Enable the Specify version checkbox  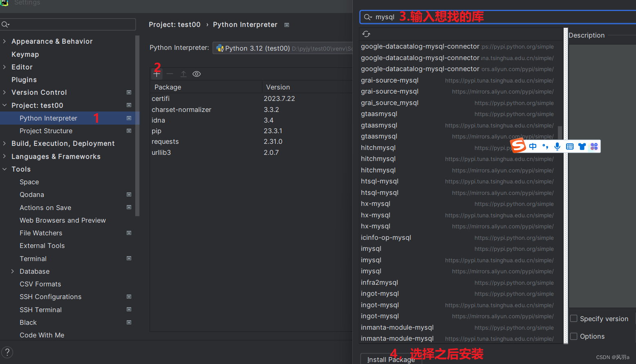tap(573, 318)
